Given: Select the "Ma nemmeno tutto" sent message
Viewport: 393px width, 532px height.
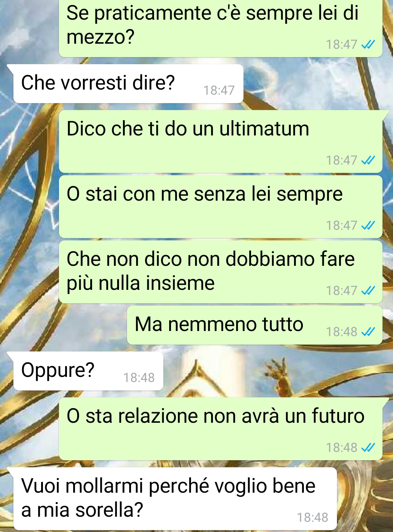Looking at the screenshot, I should point(254,325).
